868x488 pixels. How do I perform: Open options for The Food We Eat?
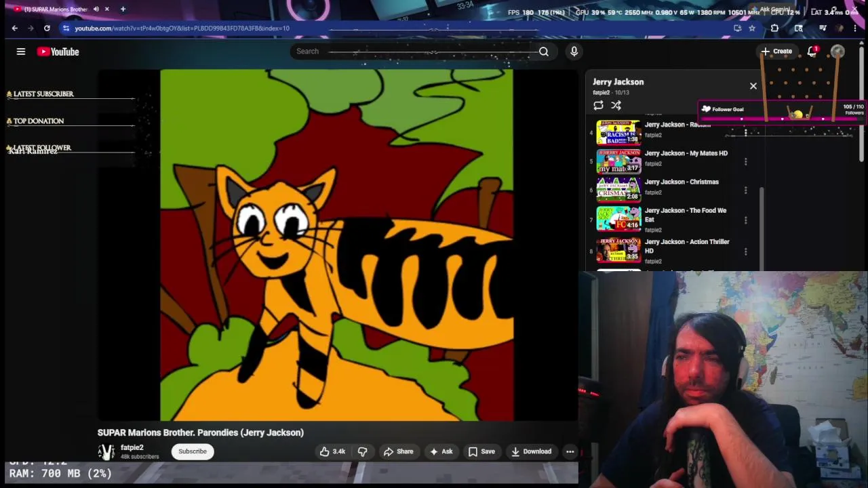[x=745, y=220]
